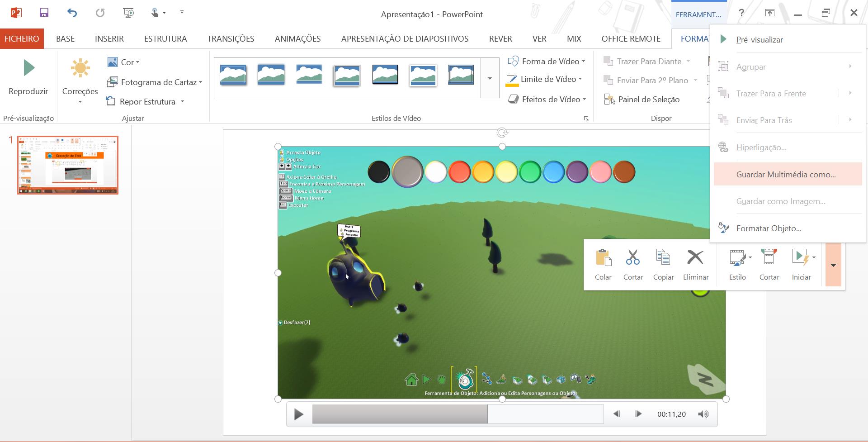Select the black-bordered fifth video style
Image resolution: width=868 pixels, height=442 pixels.
(385, 75)
